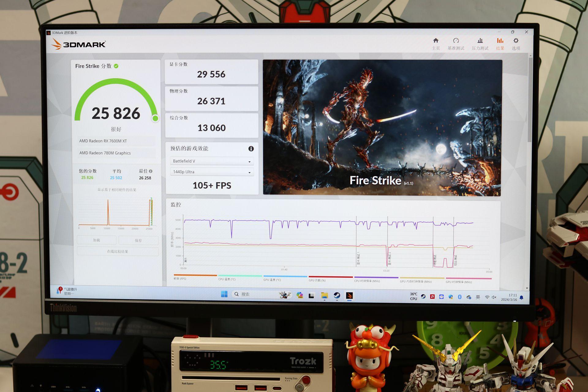The height and width of the screenshot is (392, 588).
Task: Open File Explorer from the taskbar
Action: tap(324, 295)
